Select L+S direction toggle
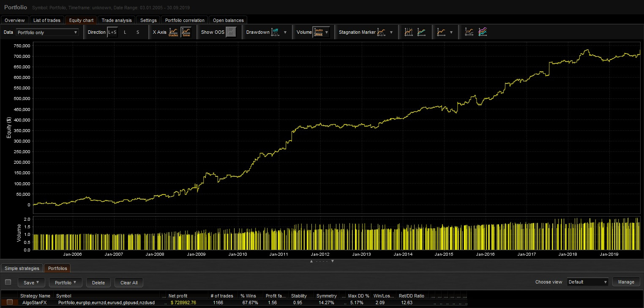 click(112, 32)
